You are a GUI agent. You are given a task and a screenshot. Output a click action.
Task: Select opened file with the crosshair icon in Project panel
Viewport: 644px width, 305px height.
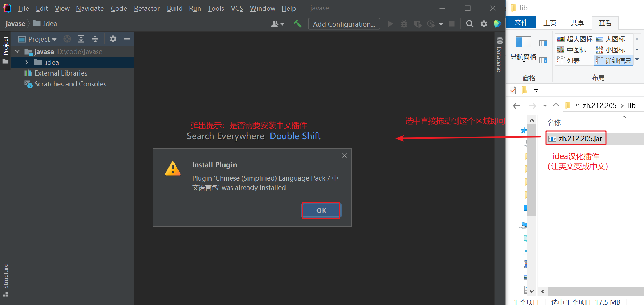67,39
